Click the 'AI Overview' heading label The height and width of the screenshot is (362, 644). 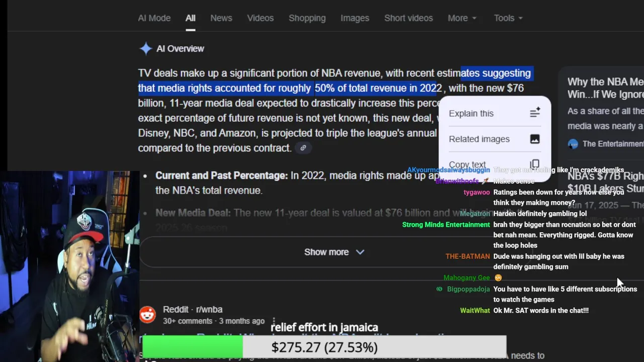[180, 49]
